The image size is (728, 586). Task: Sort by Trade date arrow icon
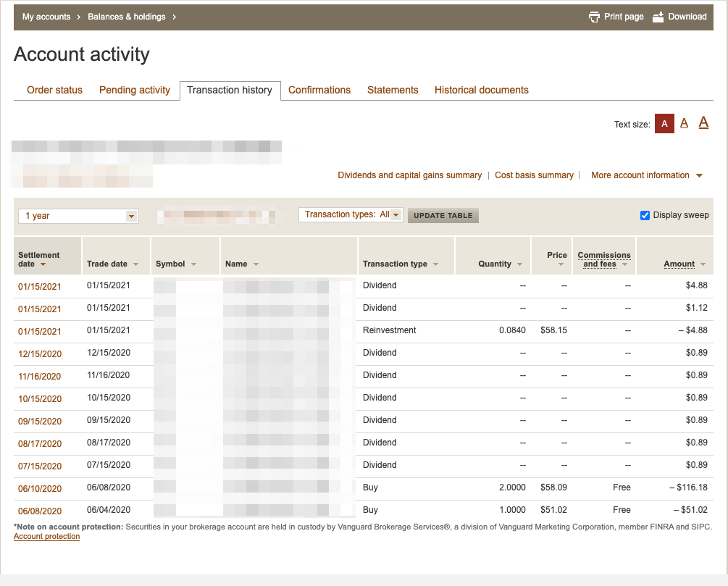(136, 264)
